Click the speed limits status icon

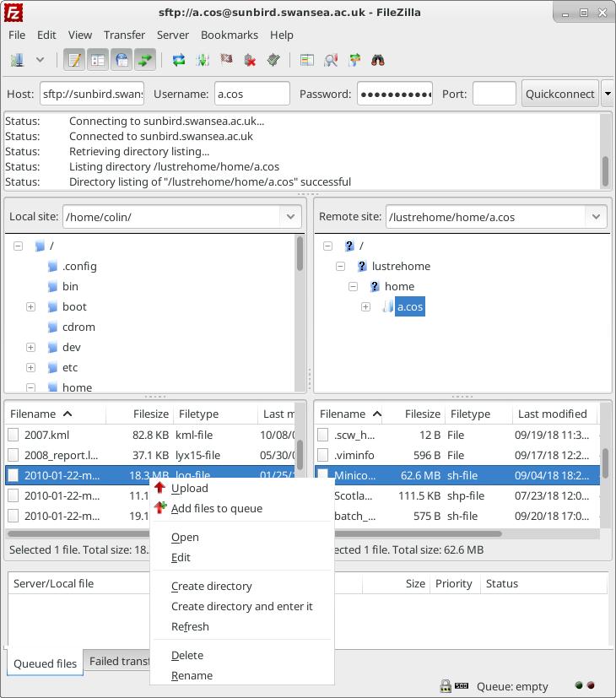pyautogui.click(x=462, y=686)
